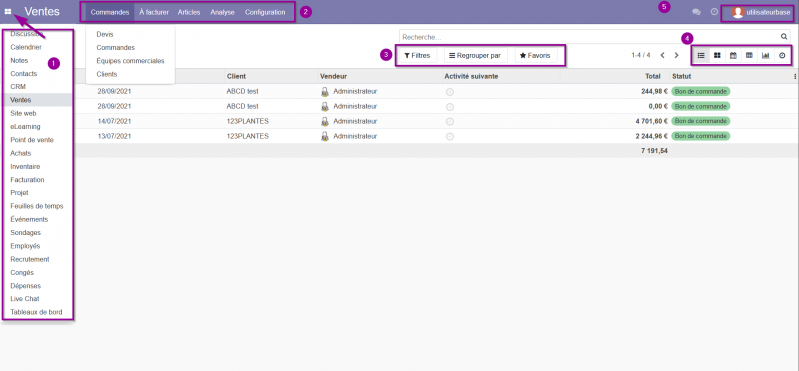Expand the Filtres dropdown
This screenshot has width=799, height=371.
[x=417, y=56]
